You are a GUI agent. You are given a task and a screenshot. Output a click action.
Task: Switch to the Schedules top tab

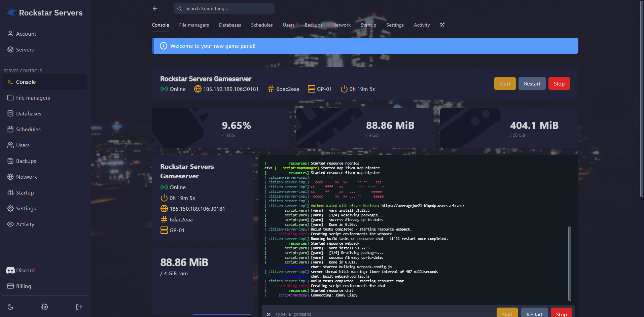(262, 25)
